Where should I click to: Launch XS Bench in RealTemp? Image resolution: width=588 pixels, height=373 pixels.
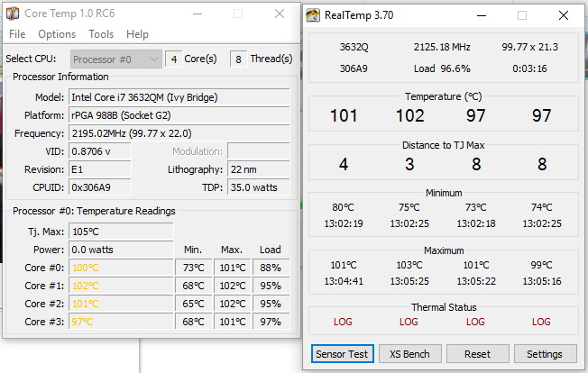(x=409, y=354)
